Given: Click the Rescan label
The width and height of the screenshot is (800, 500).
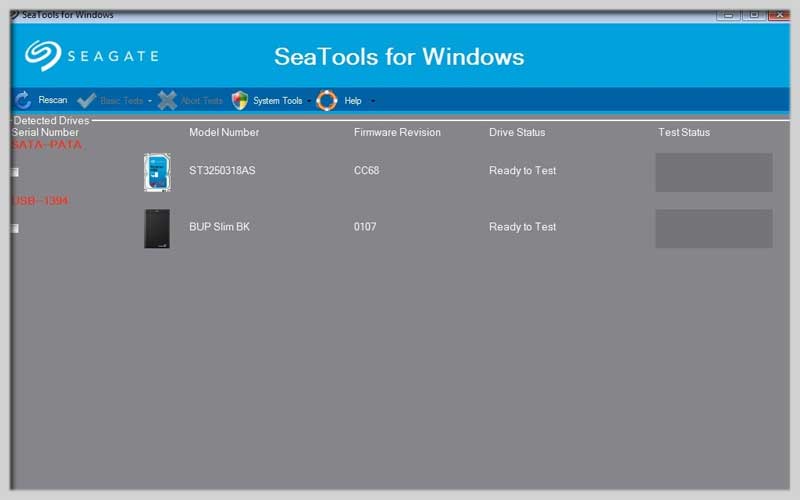Looking at the screenshot, I should (x=53, y=100).
